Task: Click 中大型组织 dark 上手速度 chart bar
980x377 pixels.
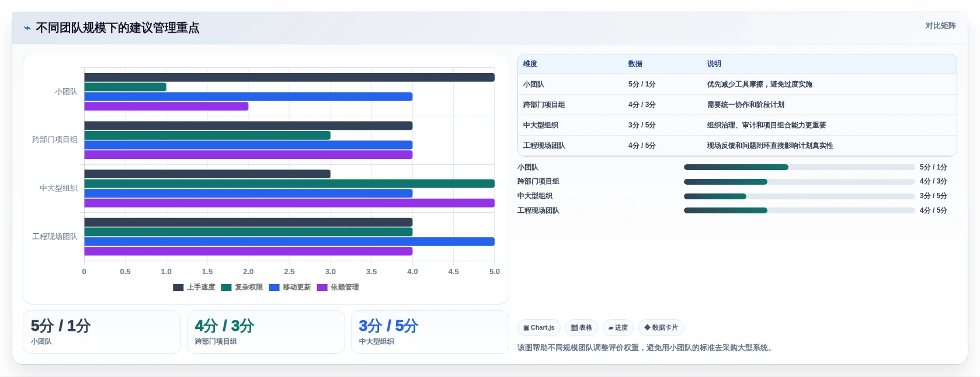Action: tap(207, 174)
